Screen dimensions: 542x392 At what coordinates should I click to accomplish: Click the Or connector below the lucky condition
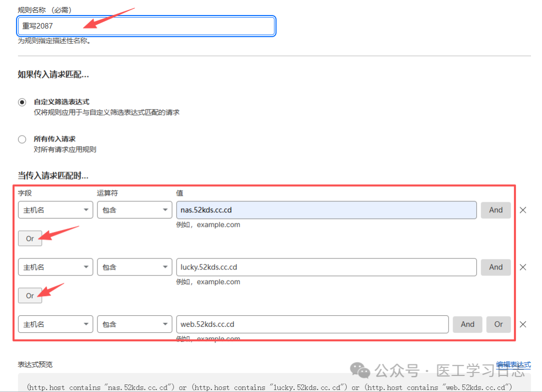30,296
